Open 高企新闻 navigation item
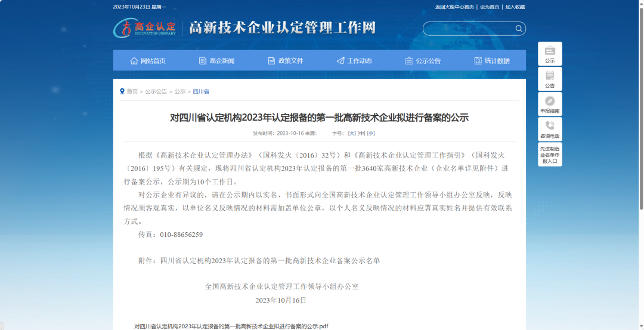 [x=216, y=61]
